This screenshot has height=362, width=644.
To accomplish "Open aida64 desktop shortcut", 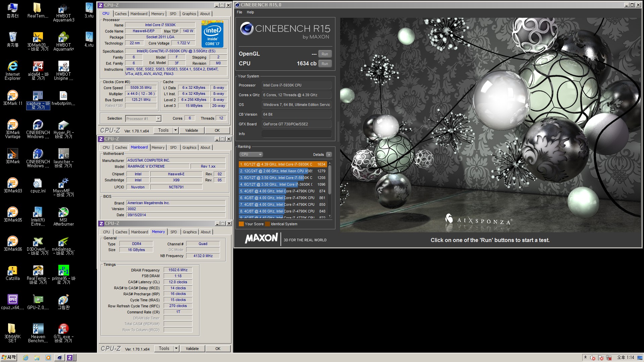I will pos(38,71).
